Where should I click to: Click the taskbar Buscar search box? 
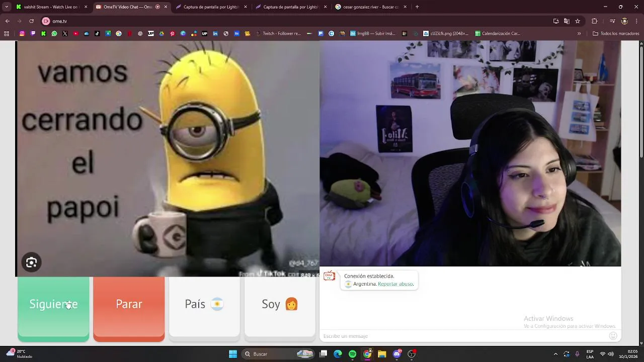click(278, 354)
